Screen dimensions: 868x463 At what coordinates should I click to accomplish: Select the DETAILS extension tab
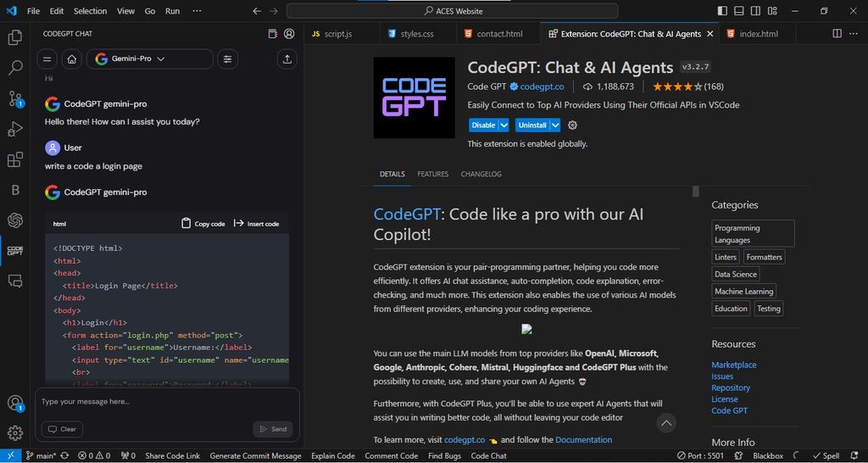[x=392, y=174]
